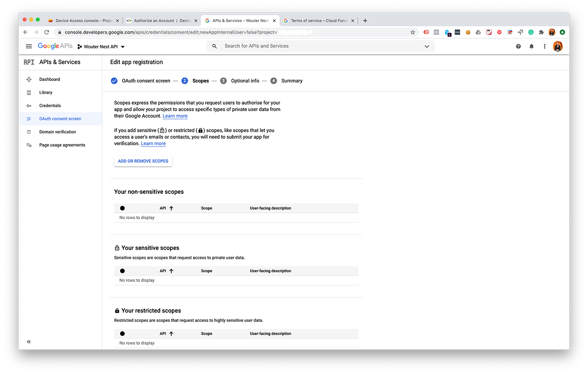
Task: Sort sensitive scopes by API column
Action: click(x=167, y=271)
